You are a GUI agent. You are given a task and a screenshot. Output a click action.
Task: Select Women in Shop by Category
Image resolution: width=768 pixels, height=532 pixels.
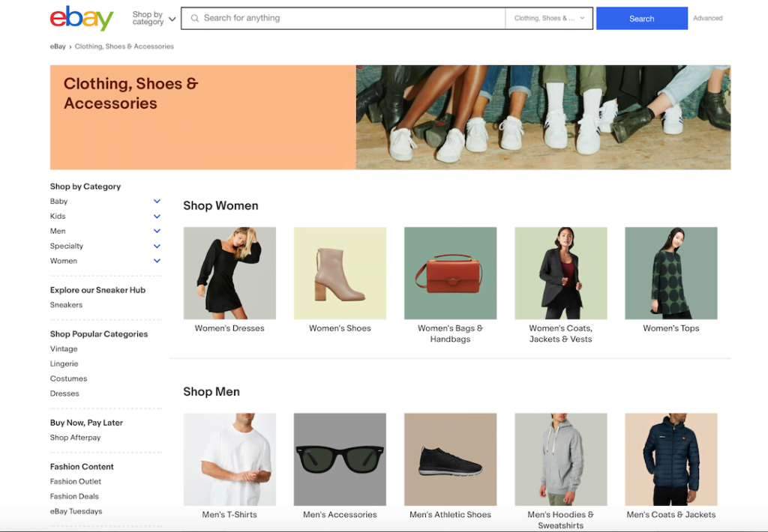coord(64,261)
